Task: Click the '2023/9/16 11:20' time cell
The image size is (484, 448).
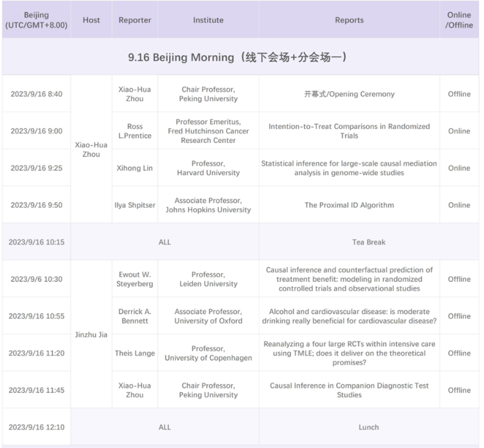Action: [36, 353]
